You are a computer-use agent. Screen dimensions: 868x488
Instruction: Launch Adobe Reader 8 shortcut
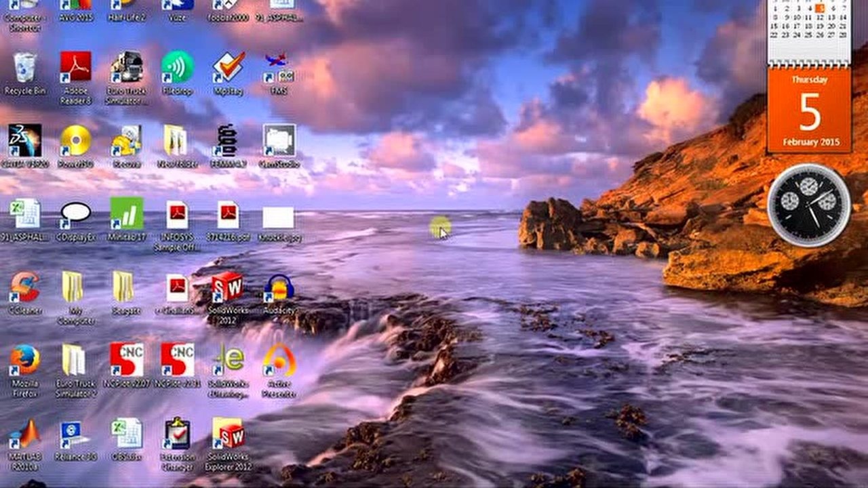75,68
